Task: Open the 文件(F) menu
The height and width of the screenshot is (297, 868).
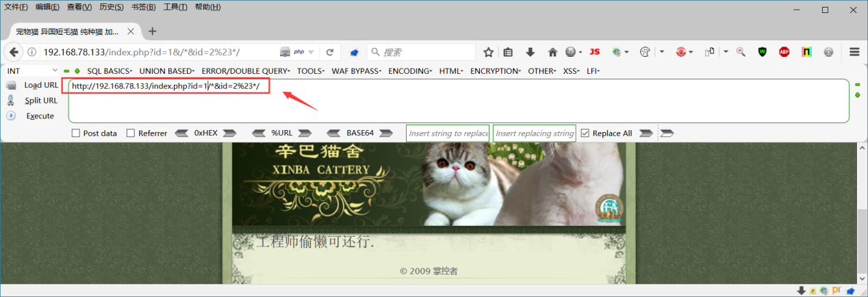Action: (x=16, y=8)
